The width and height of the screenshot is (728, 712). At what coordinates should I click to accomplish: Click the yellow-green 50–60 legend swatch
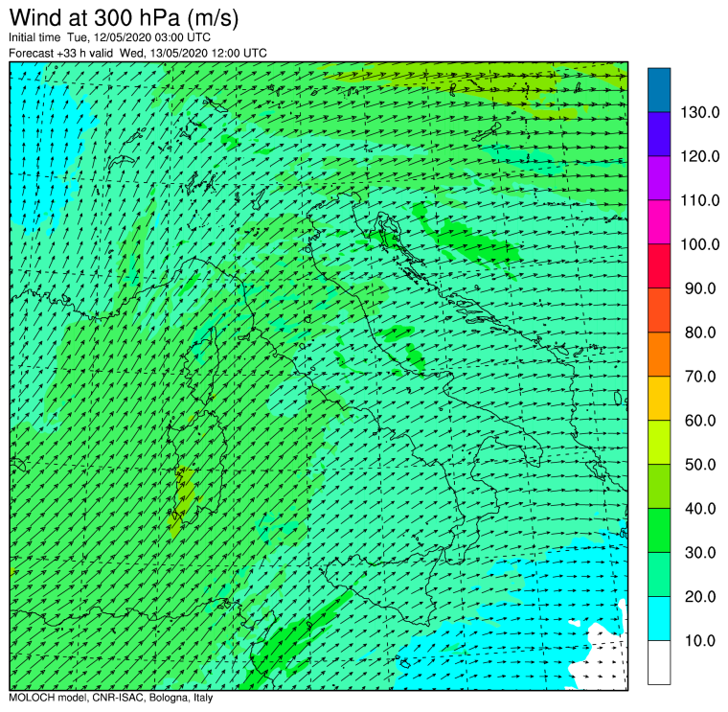(659, 442)
